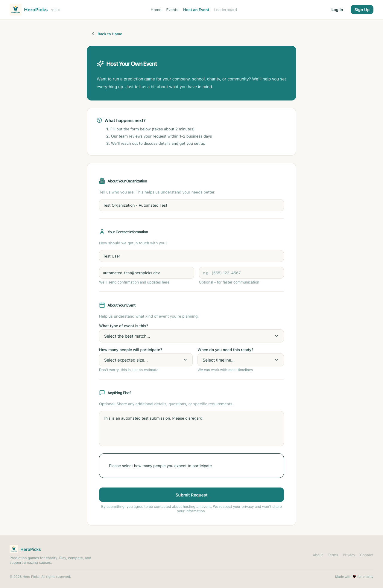Click the HeroPicks logo in header
383x588 pixels.
(16, 10)
